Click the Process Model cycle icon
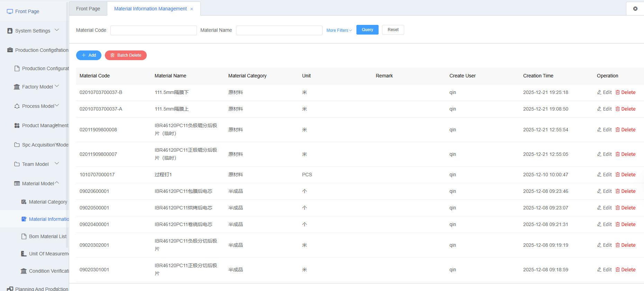Screen dimensions: 644x291 (x=17, y=106)
